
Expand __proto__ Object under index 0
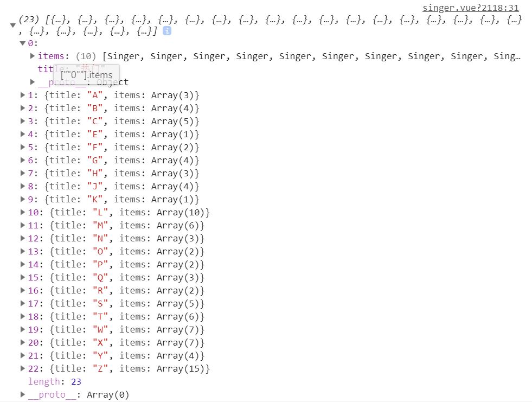pyautogui.click(x=33, y=82)
